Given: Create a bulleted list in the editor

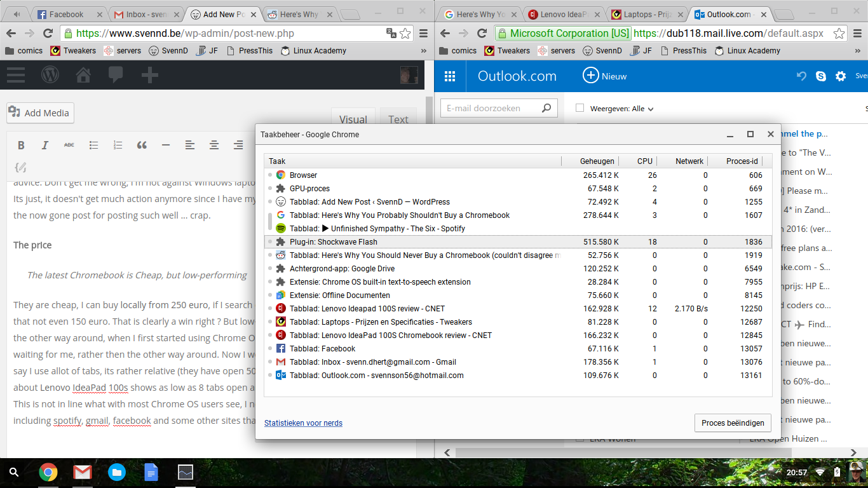Looking at the screenshot, I should (93, 145).
